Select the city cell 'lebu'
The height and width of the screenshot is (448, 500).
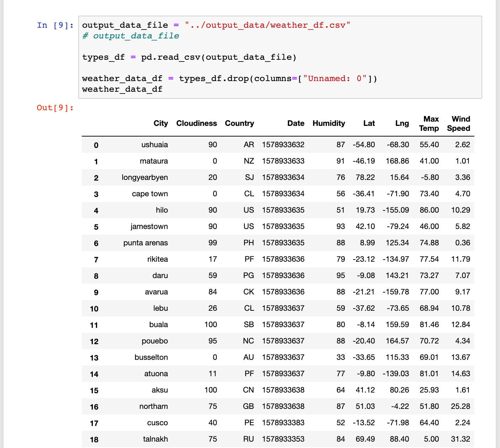161,308
